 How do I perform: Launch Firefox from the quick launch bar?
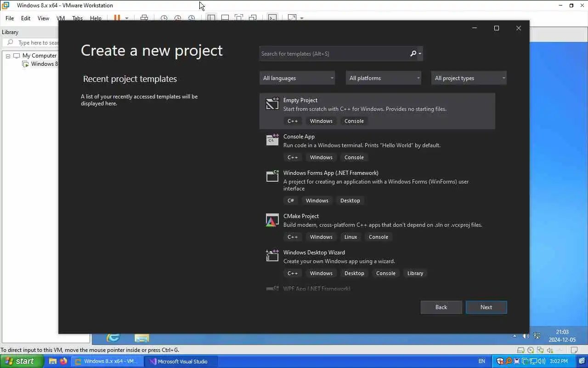click(63, 361)
